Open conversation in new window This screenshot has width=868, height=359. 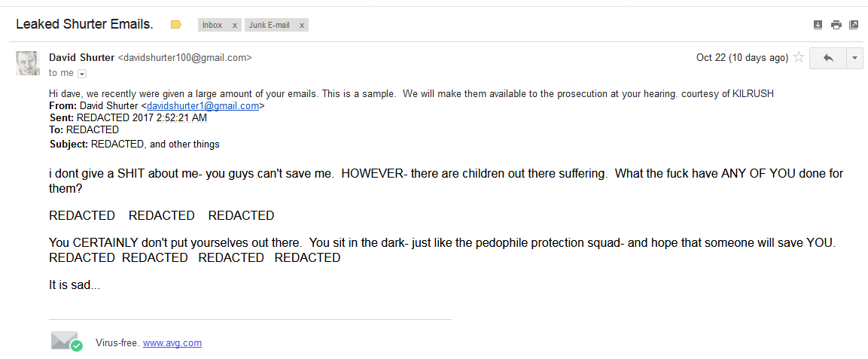tap(854, 25)
